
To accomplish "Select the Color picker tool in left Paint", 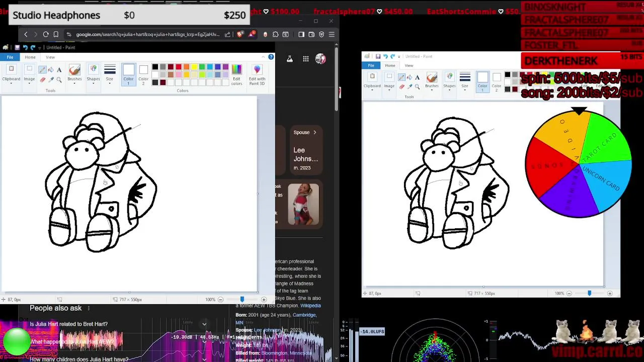I will pyautogui.click(x=51, y=79).
